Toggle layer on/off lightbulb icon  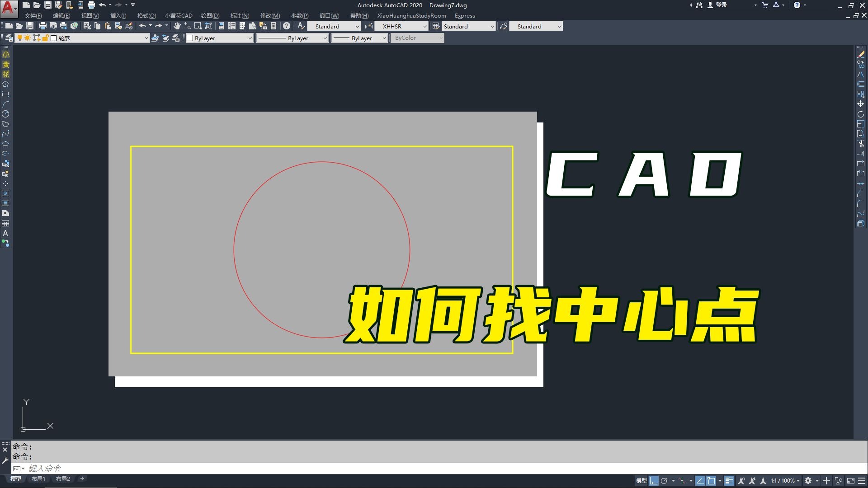tap(20, 38)
